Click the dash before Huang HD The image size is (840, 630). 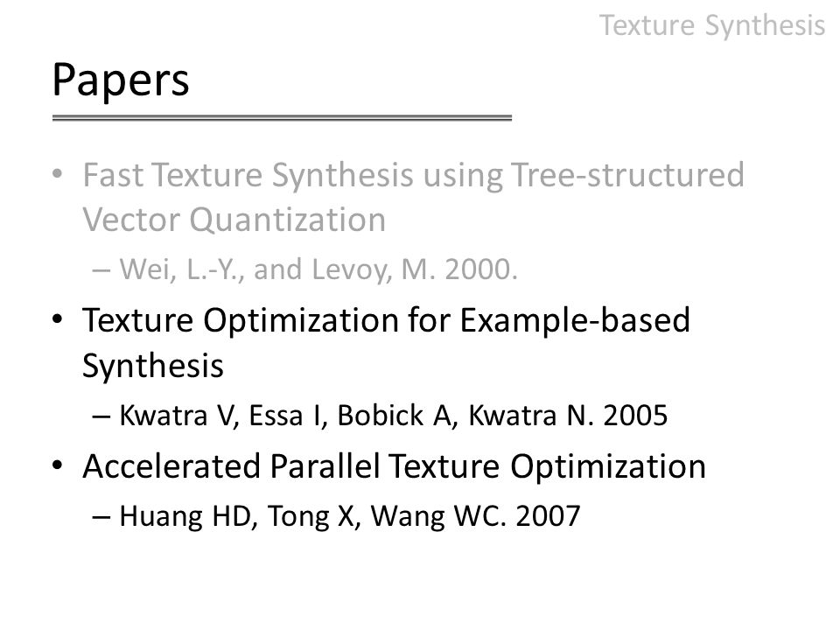pos(101,517)
